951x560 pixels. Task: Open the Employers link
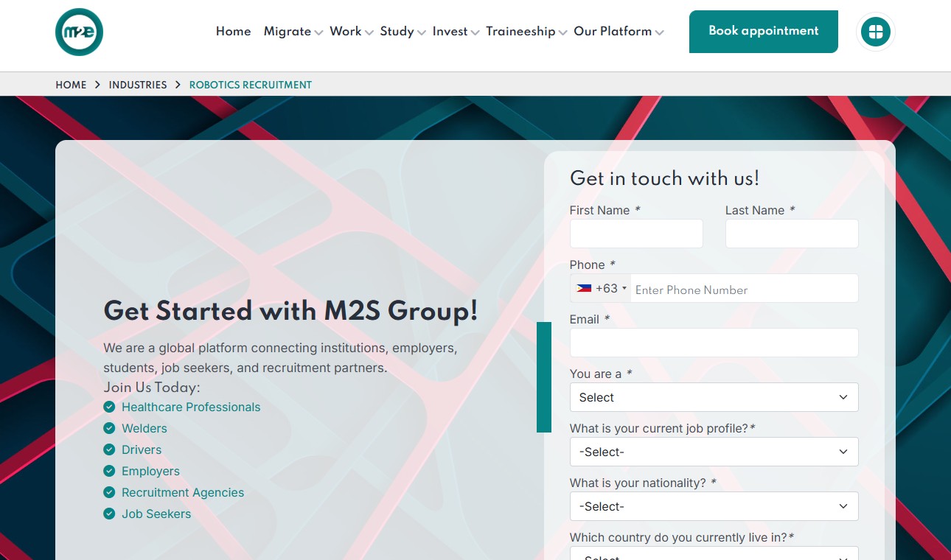(150, 471)
